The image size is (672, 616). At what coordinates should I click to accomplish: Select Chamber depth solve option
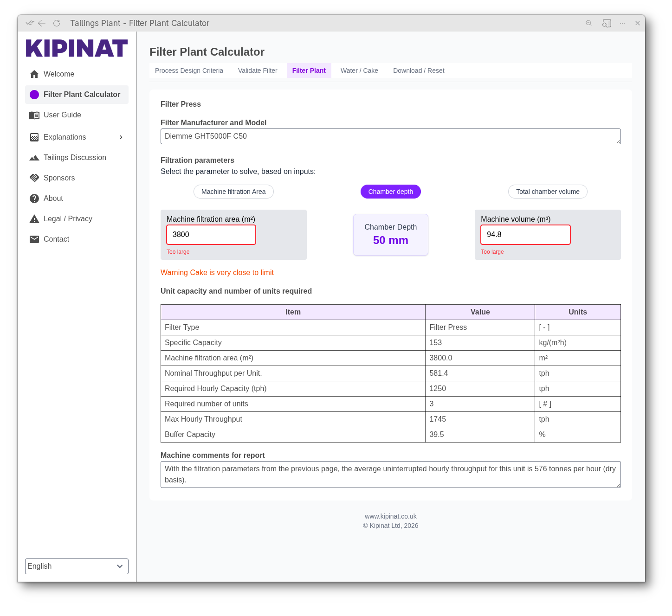click(391, 192)
